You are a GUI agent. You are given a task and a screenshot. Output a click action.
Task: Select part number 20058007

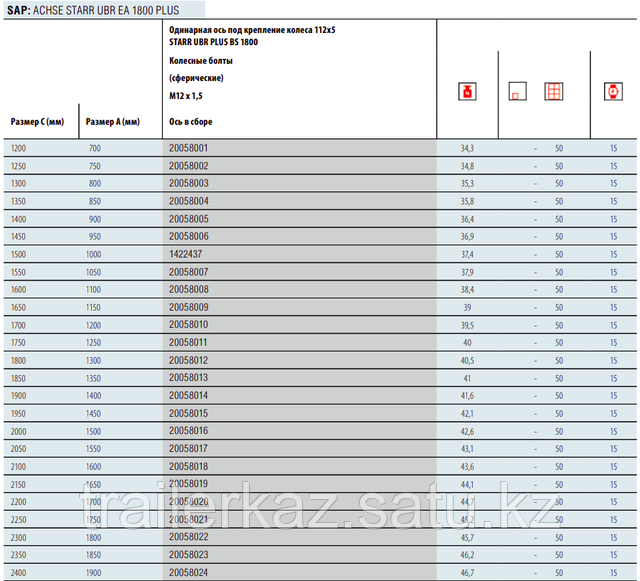[x=189, y=272]
